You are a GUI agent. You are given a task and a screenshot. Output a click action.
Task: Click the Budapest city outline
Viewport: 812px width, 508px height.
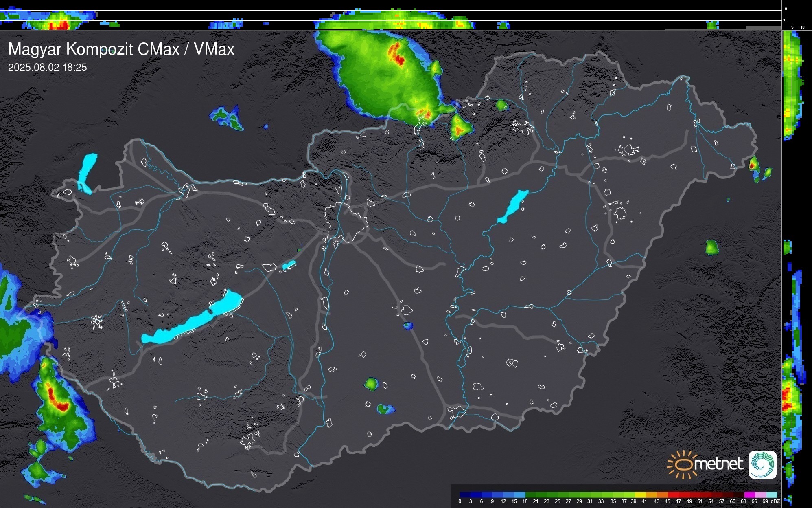click(345, 222)
